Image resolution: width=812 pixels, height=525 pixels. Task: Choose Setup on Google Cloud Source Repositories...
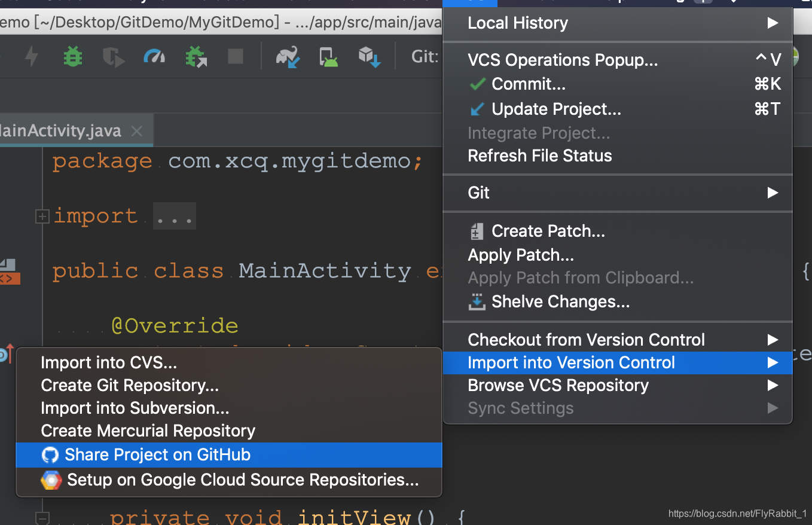[x=228, y=480]
